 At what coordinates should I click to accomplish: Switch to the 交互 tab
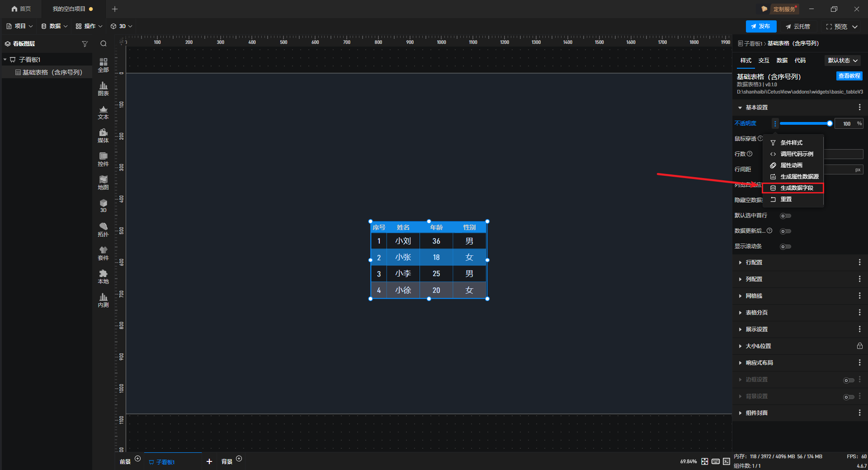764,61
